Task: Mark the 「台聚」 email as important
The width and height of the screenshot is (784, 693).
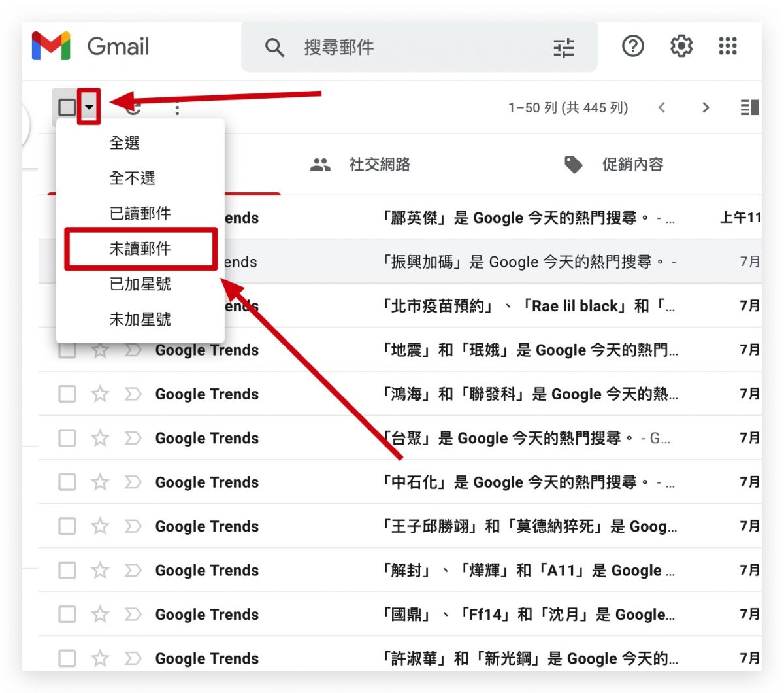Action: [x=133, y=438]
